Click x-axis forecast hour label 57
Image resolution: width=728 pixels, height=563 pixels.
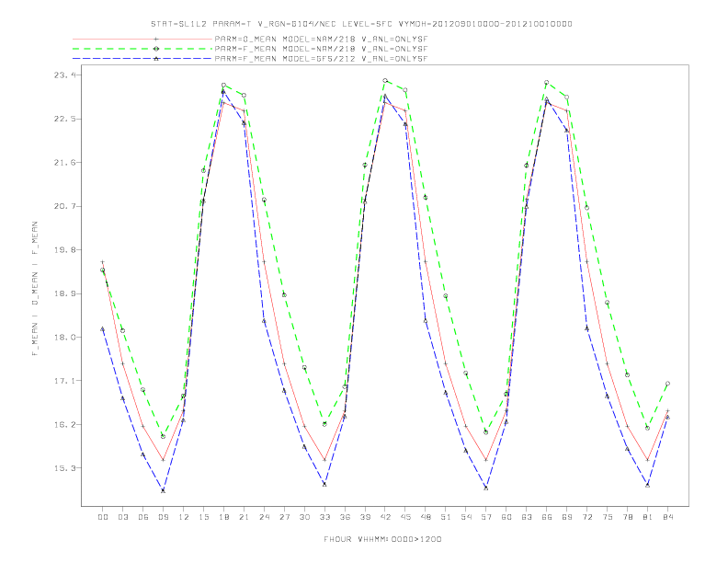(486, 517)
